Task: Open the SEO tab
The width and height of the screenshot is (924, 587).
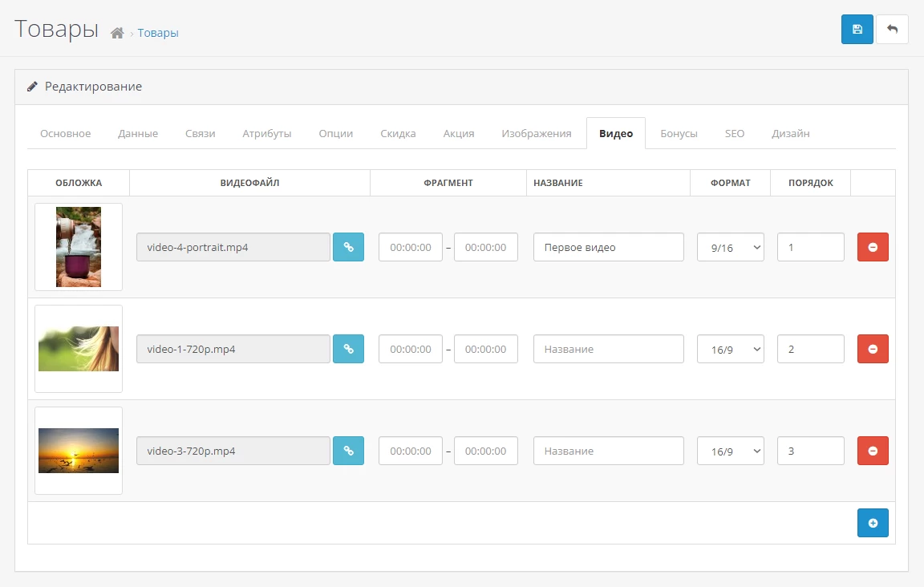Action: click(x=734, y=133)
